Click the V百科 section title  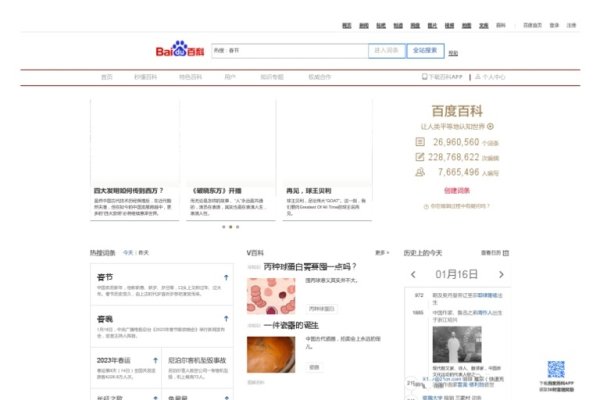pyautogui.click(x=255, y=253)
